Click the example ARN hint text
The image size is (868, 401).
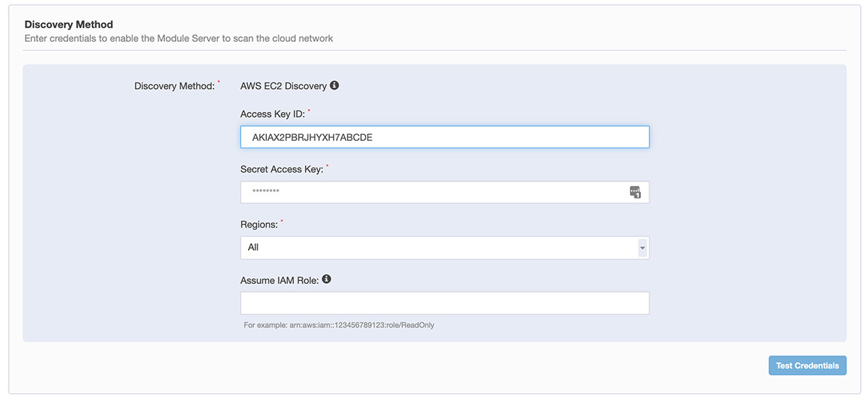pos(339,325)
